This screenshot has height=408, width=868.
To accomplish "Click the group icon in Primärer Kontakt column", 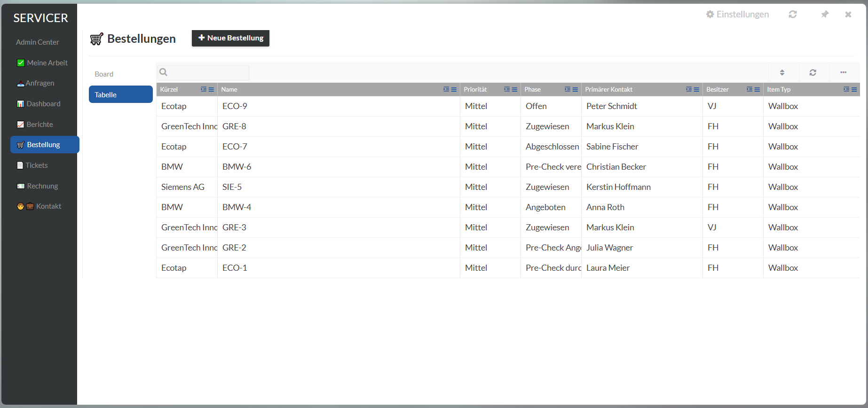I will click(689, 89).
